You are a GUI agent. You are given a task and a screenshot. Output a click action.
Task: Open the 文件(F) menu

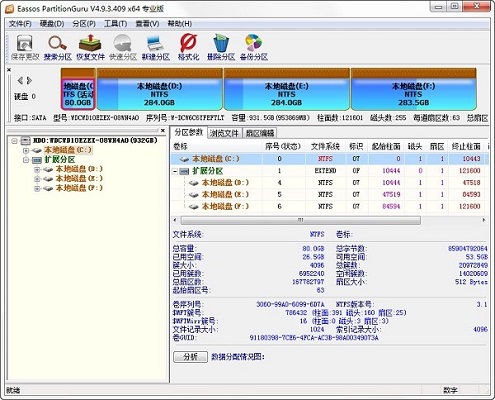pyautogui.click(x=20, y=24)
